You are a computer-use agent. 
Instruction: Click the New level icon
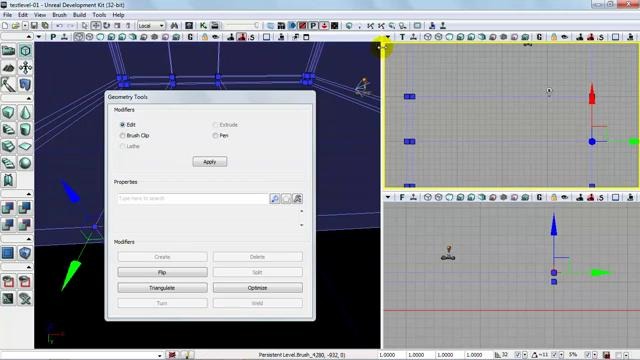(x=5, y=25)
